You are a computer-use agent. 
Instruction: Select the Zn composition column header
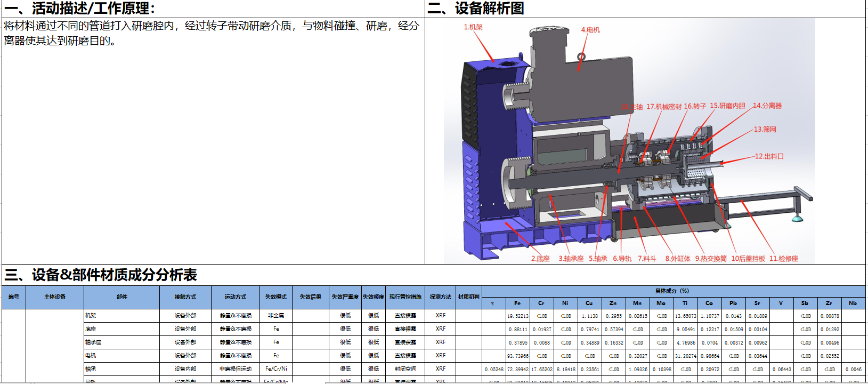point(613,303)
